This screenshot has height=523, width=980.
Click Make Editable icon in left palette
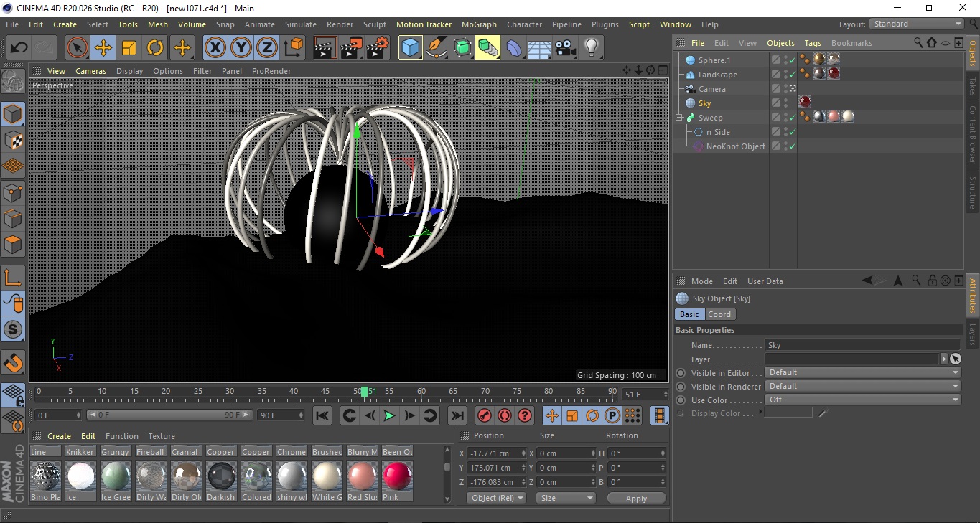click(13, 82)
